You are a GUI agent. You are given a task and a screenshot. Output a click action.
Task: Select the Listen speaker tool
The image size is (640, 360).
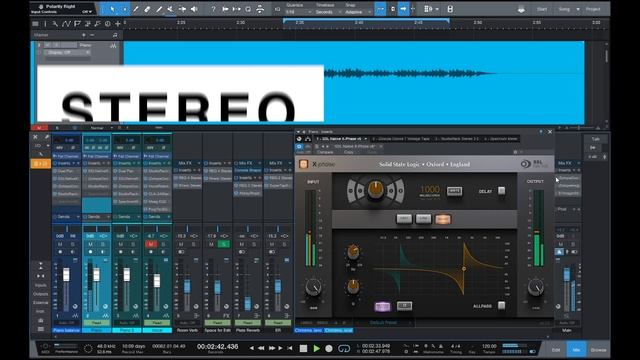tap(194, 9)
